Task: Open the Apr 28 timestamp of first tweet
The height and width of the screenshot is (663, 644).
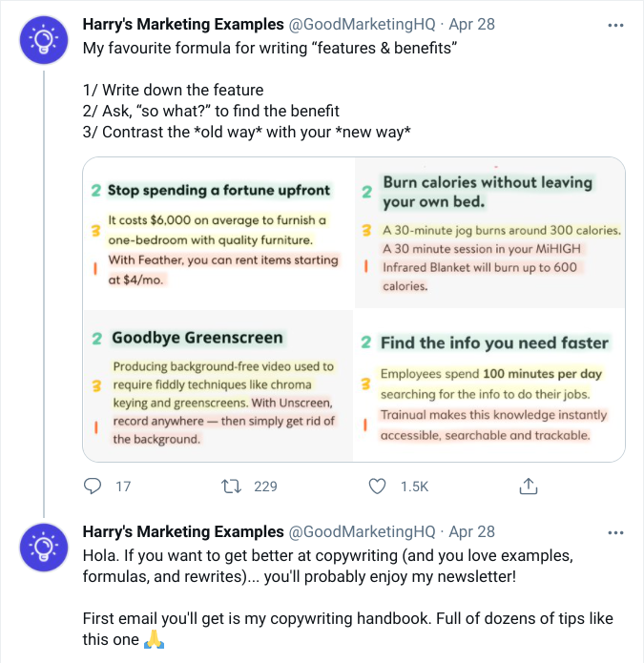Action: 472,24
